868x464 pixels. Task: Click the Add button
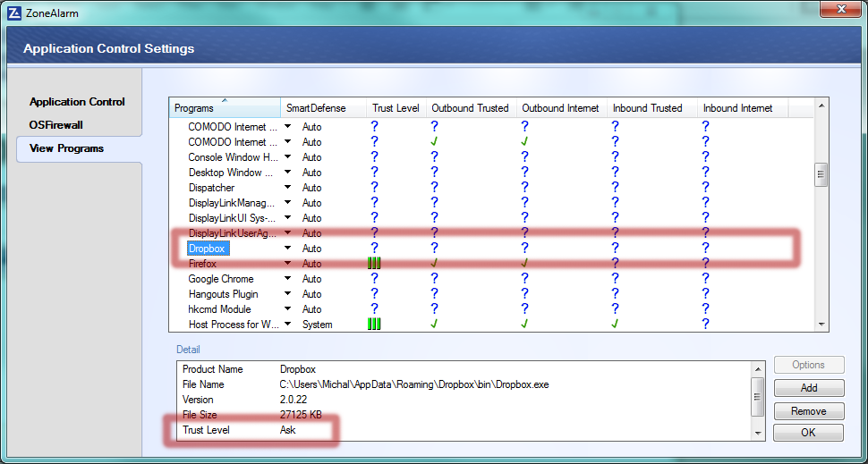(x=809, y=388)
